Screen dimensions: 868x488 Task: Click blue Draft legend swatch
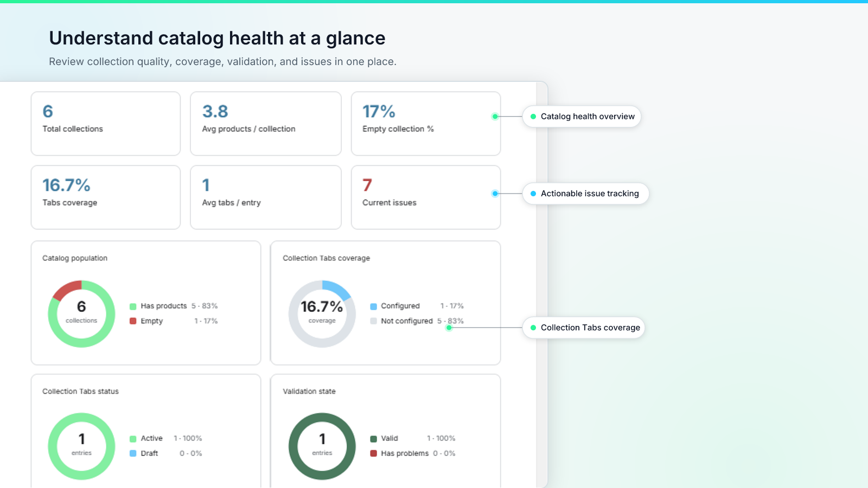coord(133,453)
